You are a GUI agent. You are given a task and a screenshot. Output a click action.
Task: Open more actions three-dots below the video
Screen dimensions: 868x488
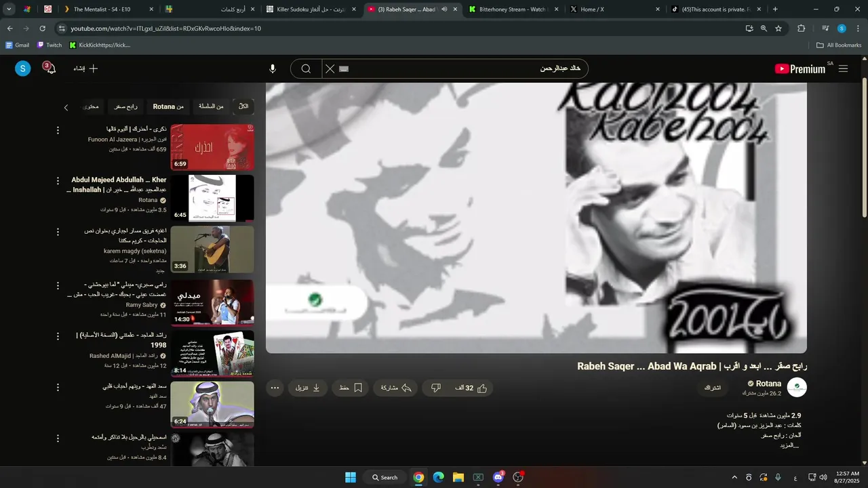tap(275, 388)
